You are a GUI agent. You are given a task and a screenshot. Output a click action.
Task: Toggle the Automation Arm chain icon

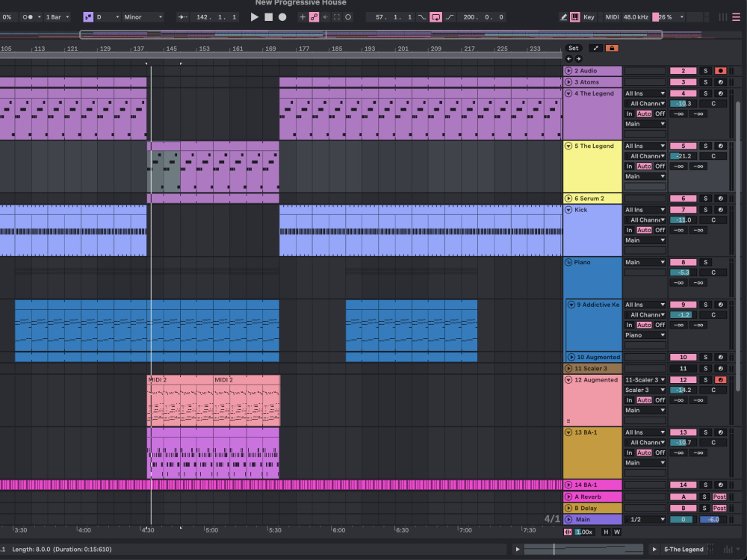click(x=314, y=17)
